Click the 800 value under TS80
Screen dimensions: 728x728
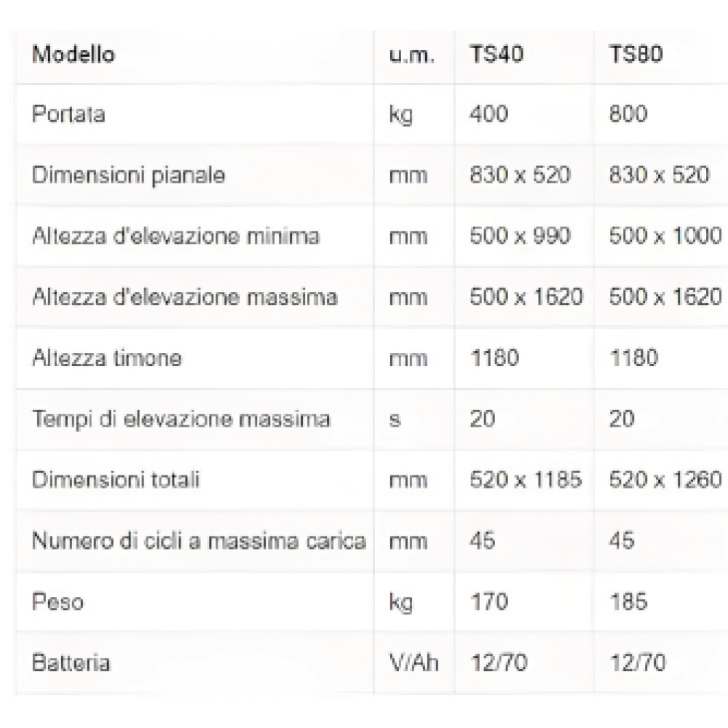coord(628,114)
